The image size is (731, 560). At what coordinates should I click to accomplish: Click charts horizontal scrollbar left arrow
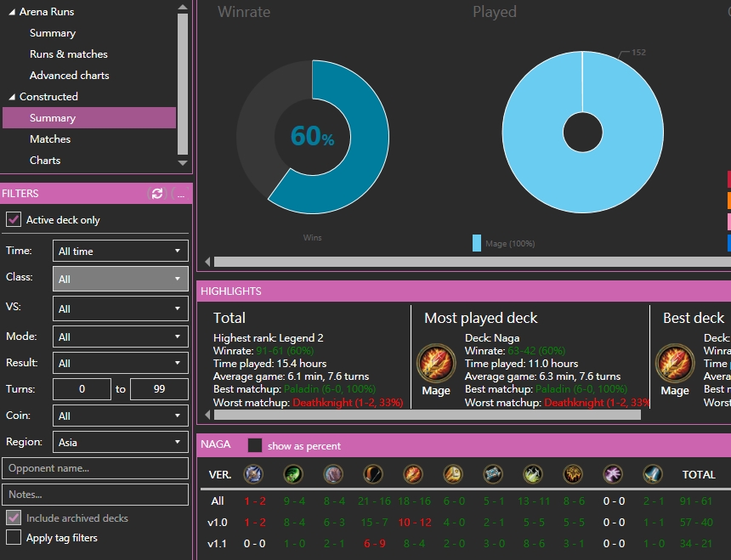tap(208, 262)
